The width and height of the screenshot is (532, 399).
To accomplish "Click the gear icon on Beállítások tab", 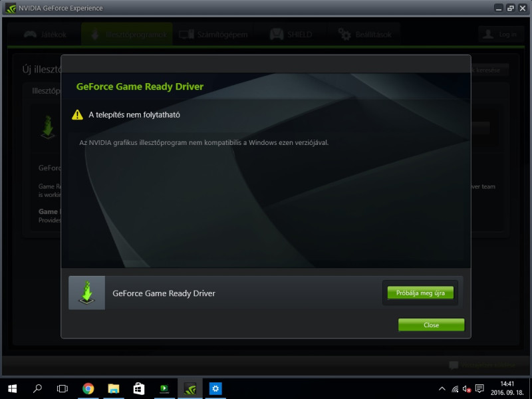I will (344, 35).
